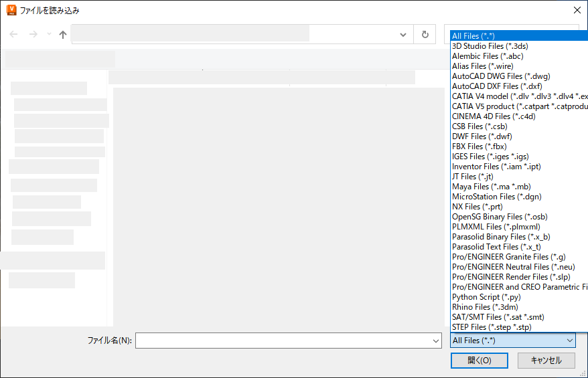Viewport: 588px width, 378px height.
Task: Collapse the All Files file type combo box
Action: (512, 341)
